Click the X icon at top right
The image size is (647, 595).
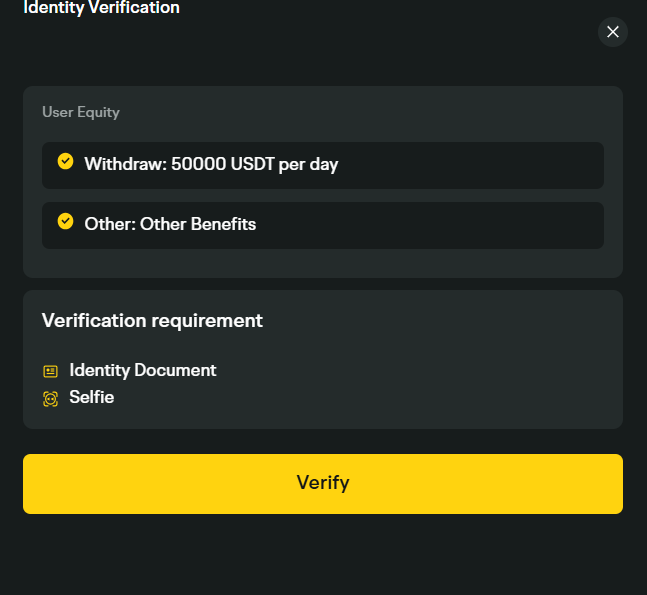tap(613, 32)
